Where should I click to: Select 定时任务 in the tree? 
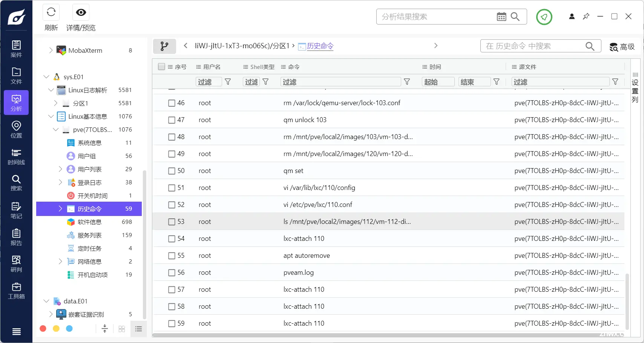click(x=89, y=248)
